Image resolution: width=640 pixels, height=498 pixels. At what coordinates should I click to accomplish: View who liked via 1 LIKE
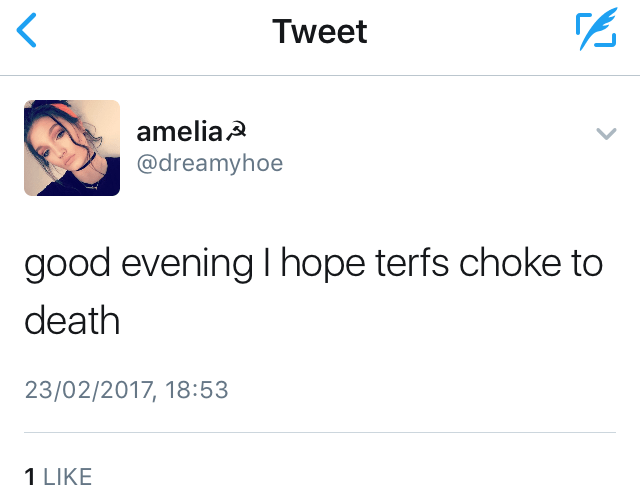[57, 477]
